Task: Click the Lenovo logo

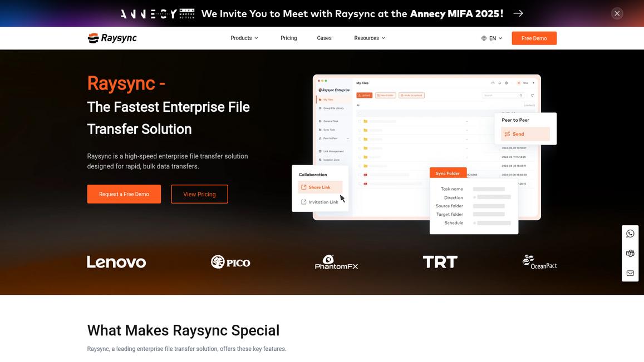Action: pos(117,262)
